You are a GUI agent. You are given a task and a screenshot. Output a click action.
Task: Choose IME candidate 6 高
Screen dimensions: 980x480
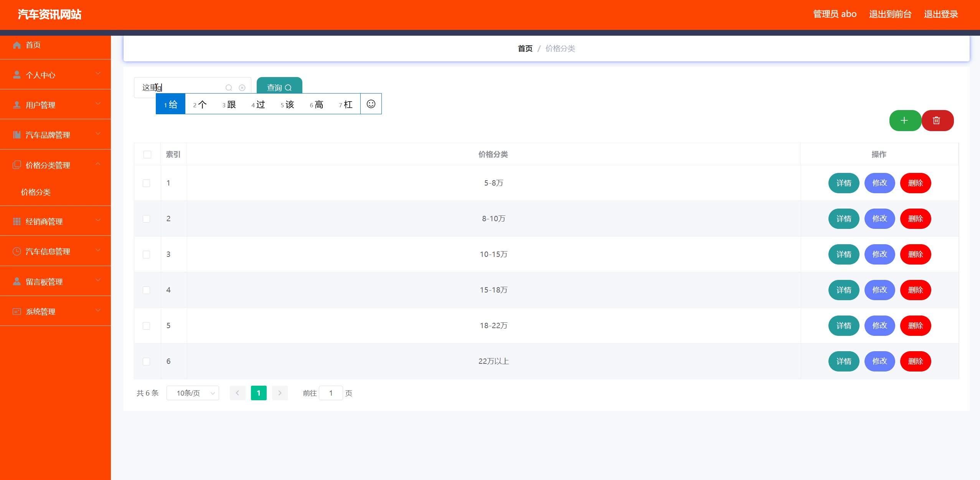point(316,104)
